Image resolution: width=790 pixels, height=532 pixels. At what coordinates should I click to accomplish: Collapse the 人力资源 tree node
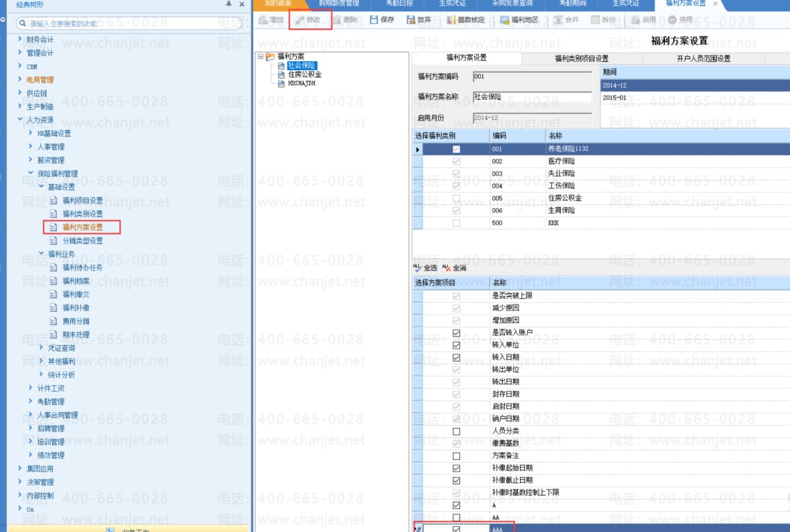point(19,120)
